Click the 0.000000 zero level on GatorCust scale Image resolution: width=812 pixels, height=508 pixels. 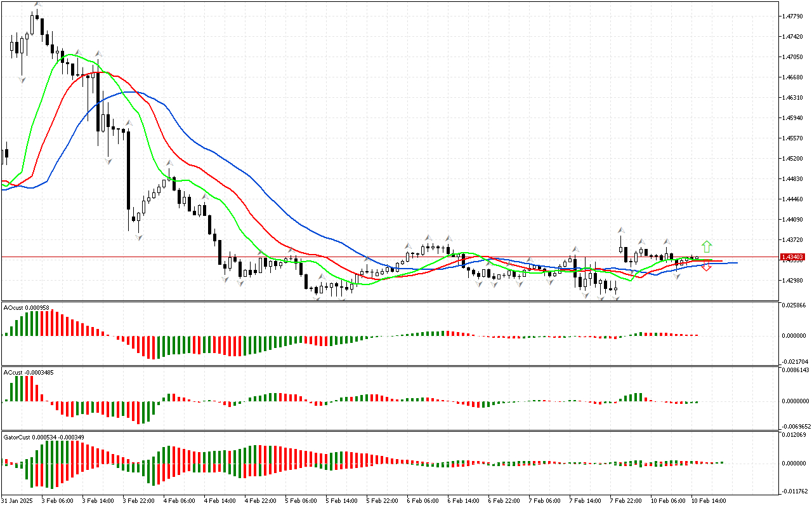pos(794,464)
